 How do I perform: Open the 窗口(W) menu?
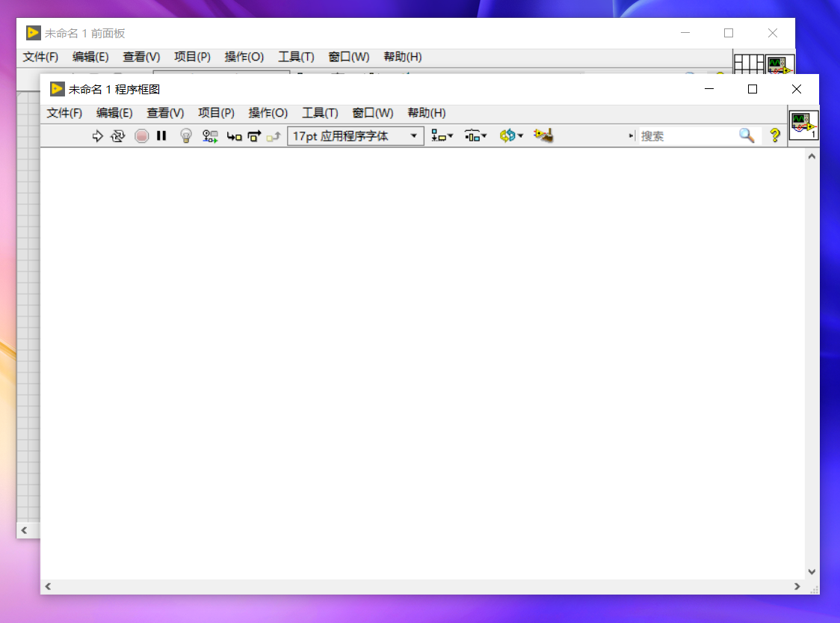371,113
